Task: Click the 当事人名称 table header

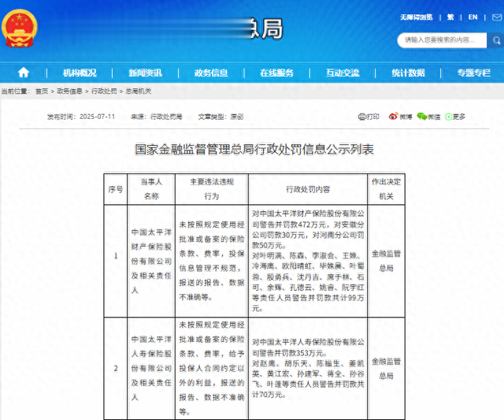Action: click(151, 189)
